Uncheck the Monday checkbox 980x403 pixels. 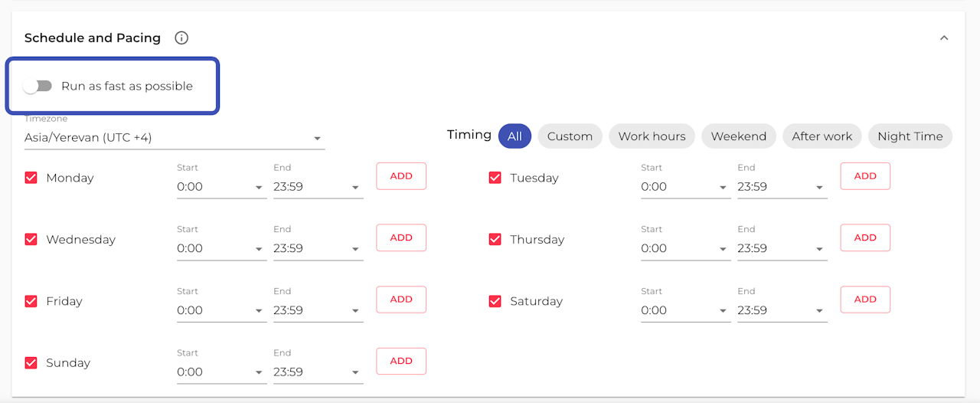(x=31, y=178)
